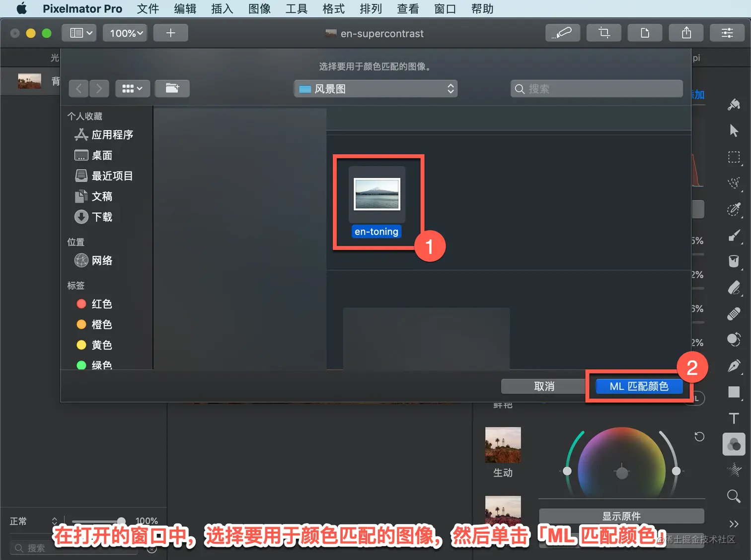Select the en-toning image file

[377, 203]
